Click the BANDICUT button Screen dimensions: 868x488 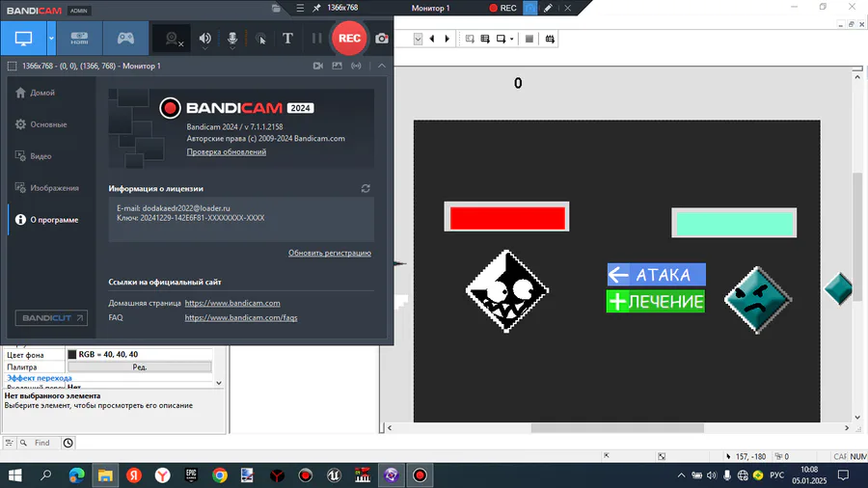click(51, 317)
